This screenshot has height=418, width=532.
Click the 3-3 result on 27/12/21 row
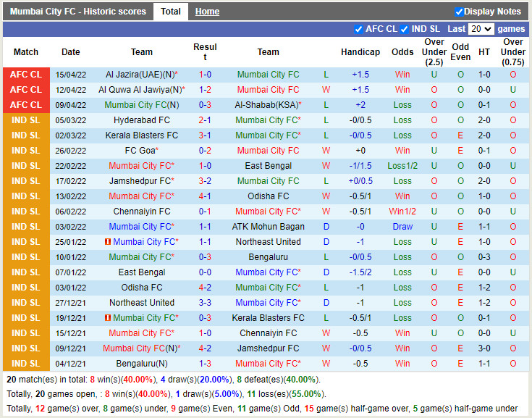tap(205, 303)
